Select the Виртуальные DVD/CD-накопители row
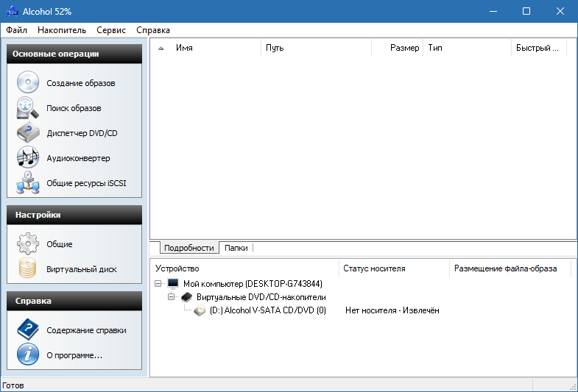Viewport: 578px width, 392px height. point(261,296)
